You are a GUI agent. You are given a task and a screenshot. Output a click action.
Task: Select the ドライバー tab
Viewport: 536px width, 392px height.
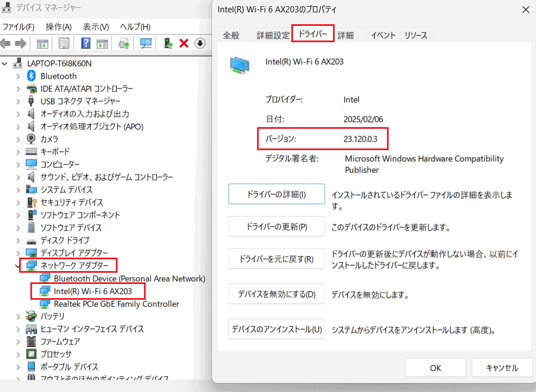click(313, 34)
